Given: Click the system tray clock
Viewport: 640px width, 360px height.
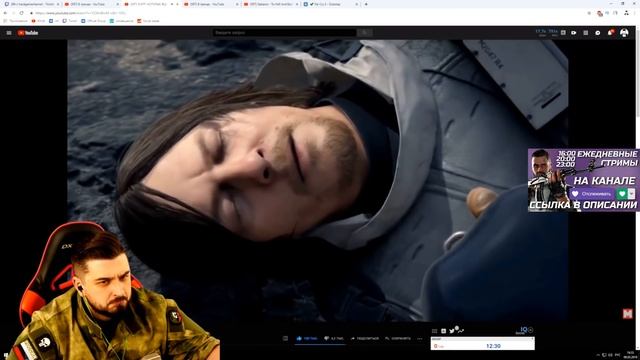Looking at the screenshot, I should [630, 354].
